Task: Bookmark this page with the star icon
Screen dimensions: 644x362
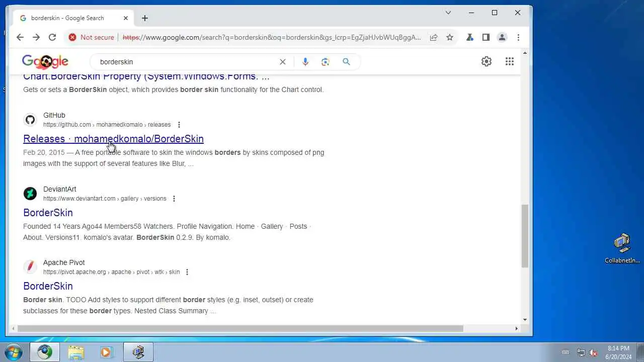Action: pyautogui.click(x=450, y=37)
